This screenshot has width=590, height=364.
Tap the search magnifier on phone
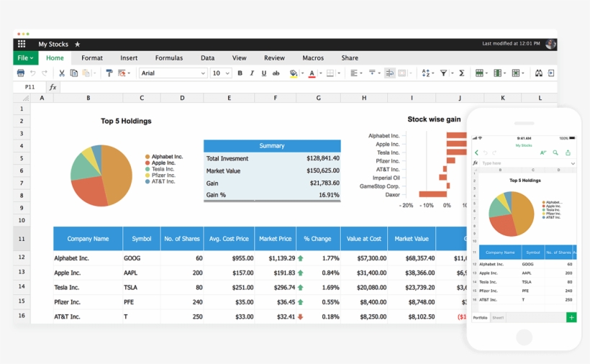(555, 153)
